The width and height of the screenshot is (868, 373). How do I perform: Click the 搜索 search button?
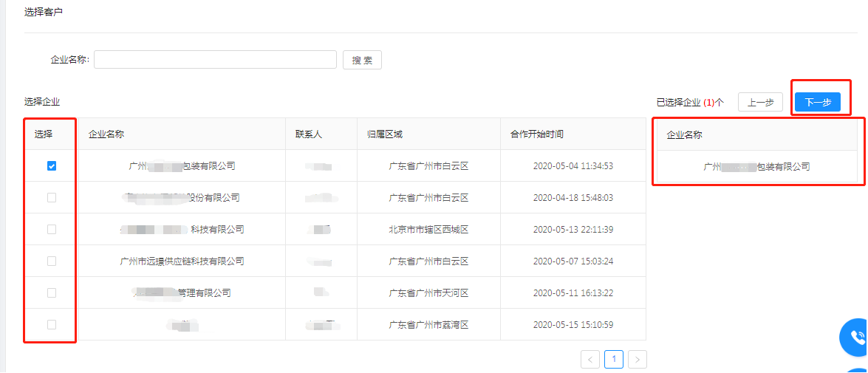tap(362, 61)
